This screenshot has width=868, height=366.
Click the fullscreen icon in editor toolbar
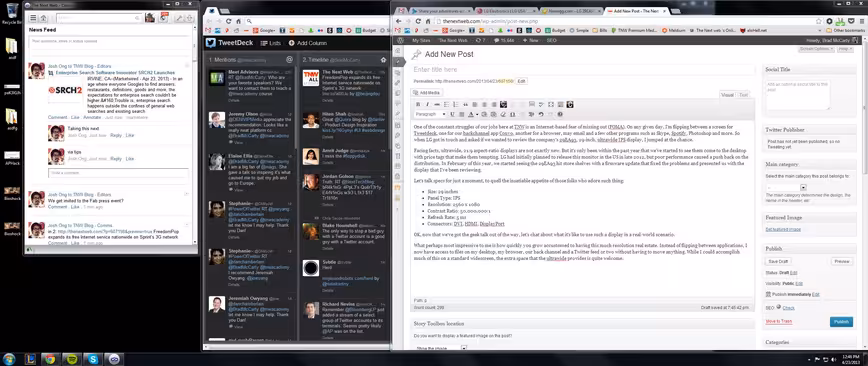click(551, 104)
